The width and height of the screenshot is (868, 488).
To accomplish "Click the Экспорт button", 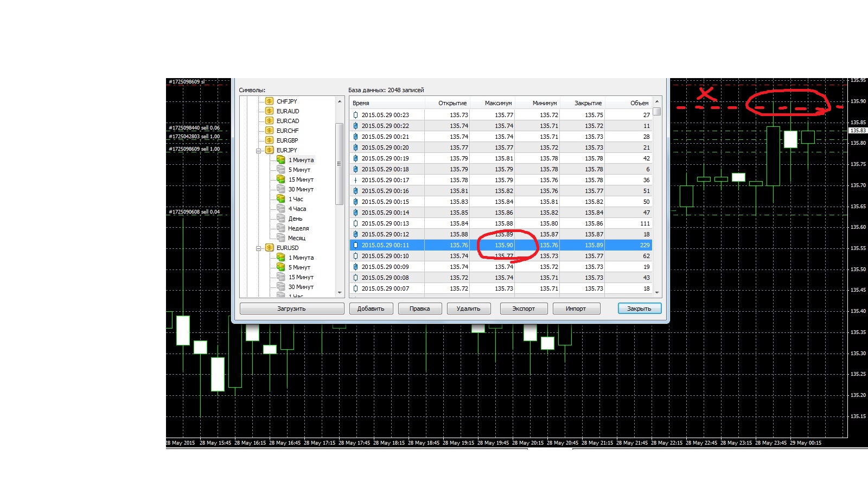I will coord(524,309).
